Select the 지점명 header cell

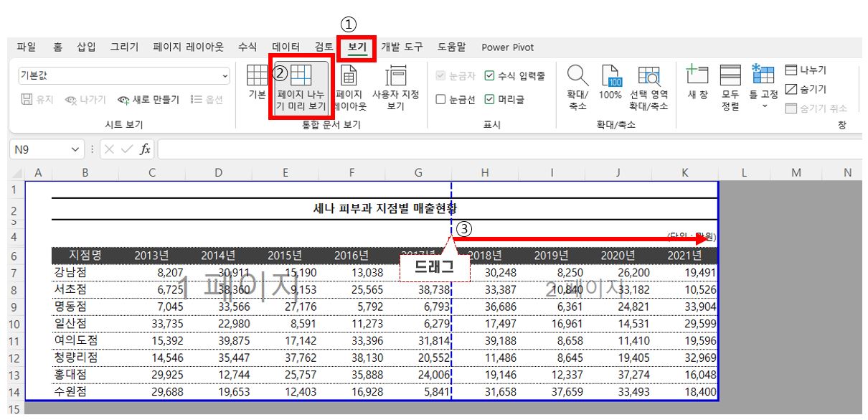pos(85,256)
